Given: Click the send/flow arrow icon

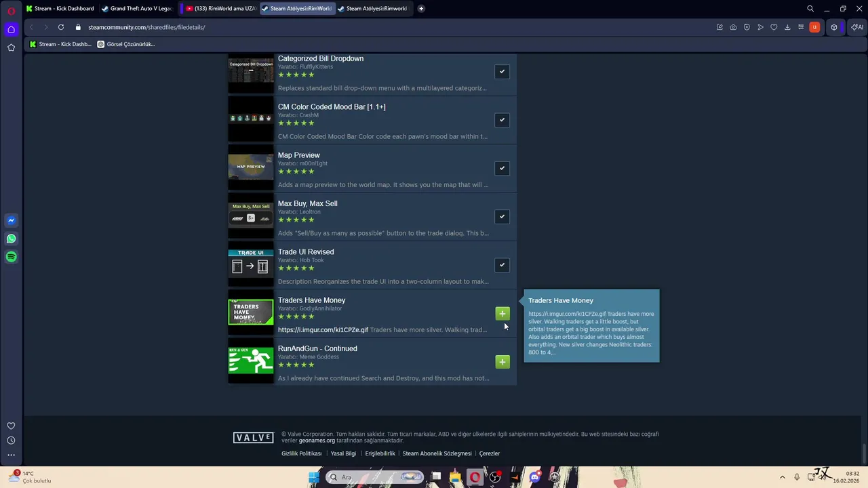Looking at the screenshot, I should point(760,27).
